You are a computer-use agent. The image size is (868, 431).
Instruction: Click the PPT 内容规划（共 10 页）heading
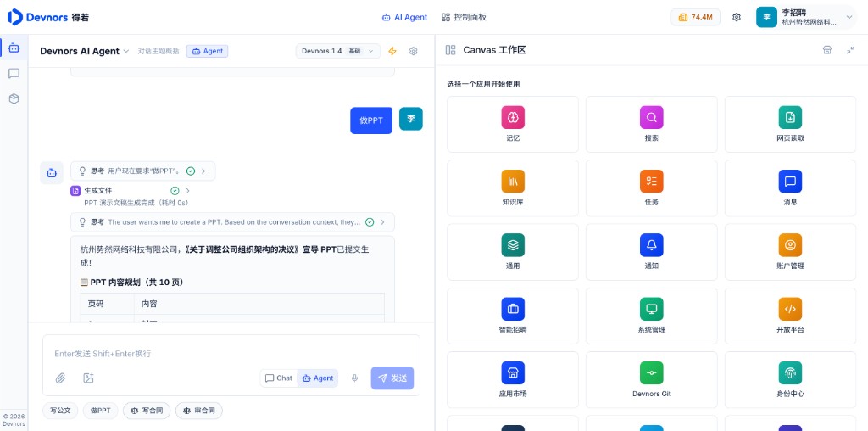pos(131,282)
